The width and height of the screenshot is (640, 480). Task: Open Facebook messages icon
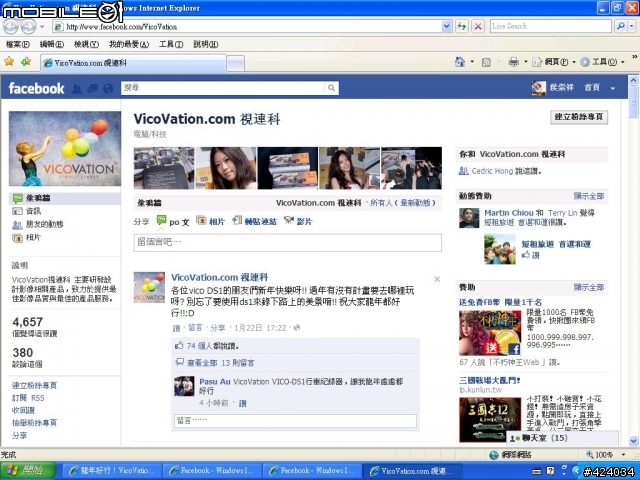92,88
